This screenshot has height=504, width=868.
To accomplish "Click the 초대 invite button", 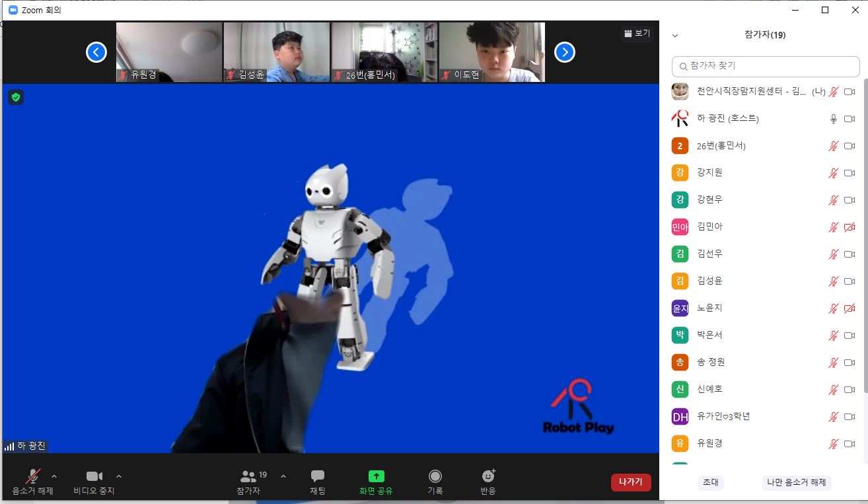I will tap(711, 483).
